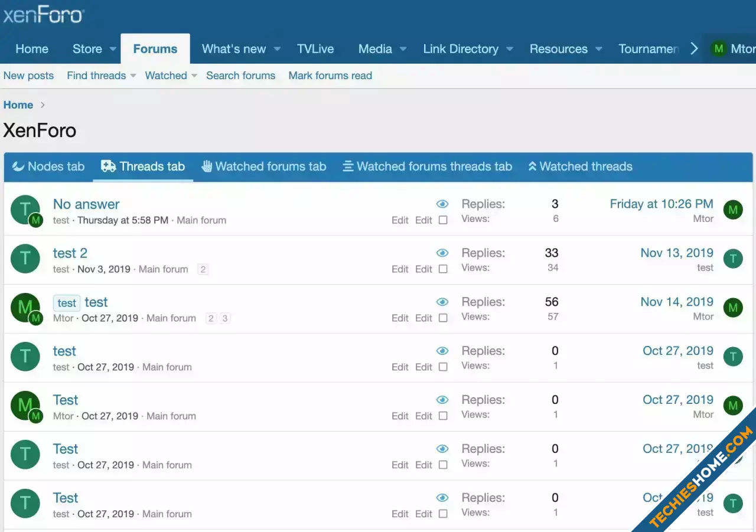Switch to the Watched forums tab
756x532 pixels.
coord(263,167)
